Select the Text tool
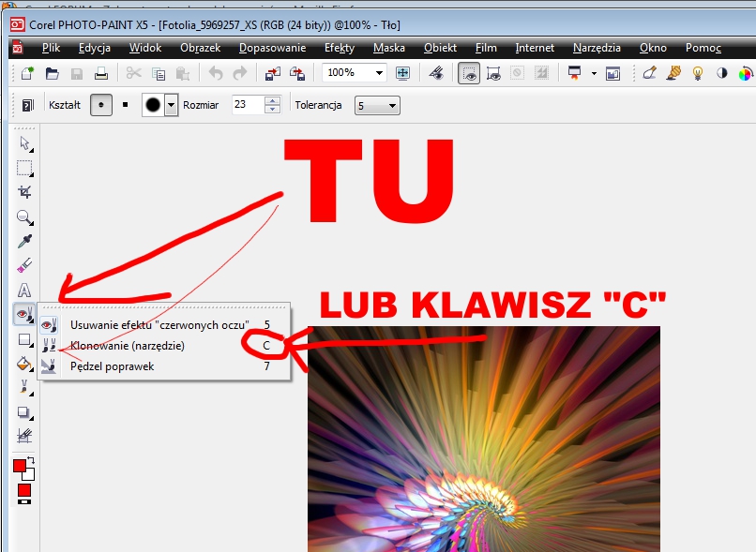Viewport: 756px width, 552px height. tap(25, 291)
